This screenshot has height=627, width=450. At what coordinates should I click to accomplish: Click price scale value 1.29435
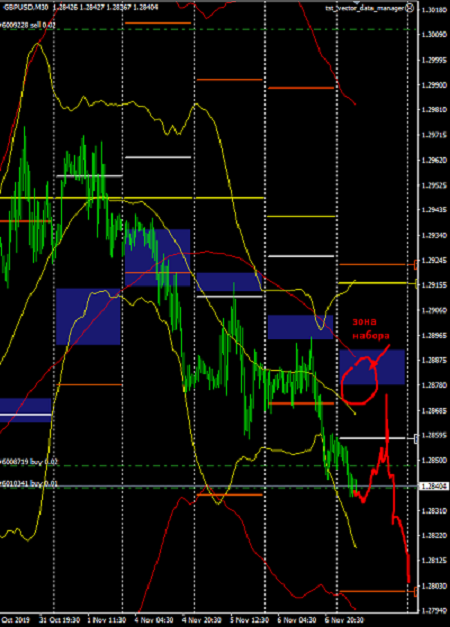pos(434,210)
